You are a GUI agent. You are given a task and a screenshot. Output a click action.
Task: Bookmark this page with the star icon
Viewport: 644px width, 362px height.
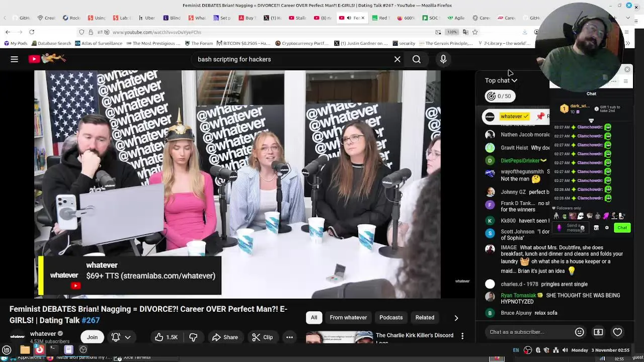[x=474, y=32]
